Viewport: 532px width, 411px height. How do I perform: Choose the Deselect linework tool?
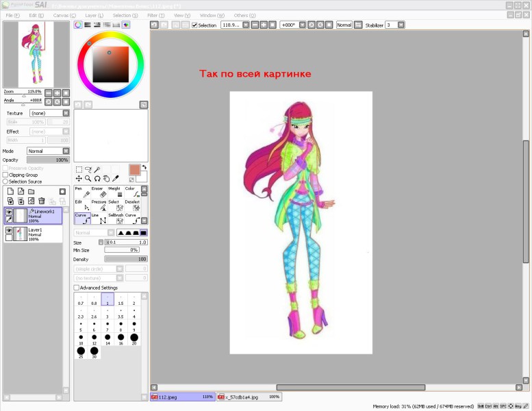click(x=132, y=206)
